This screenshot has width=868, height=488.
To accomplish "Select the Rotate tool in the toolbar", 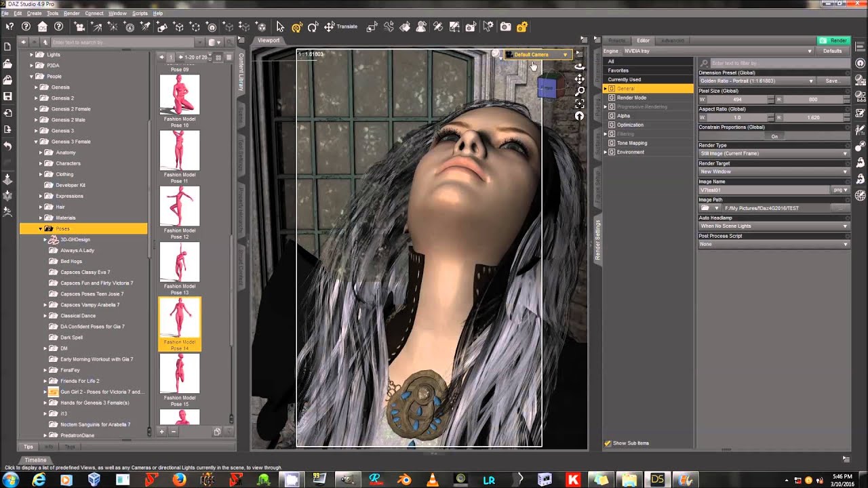I will tap(313, 27).
